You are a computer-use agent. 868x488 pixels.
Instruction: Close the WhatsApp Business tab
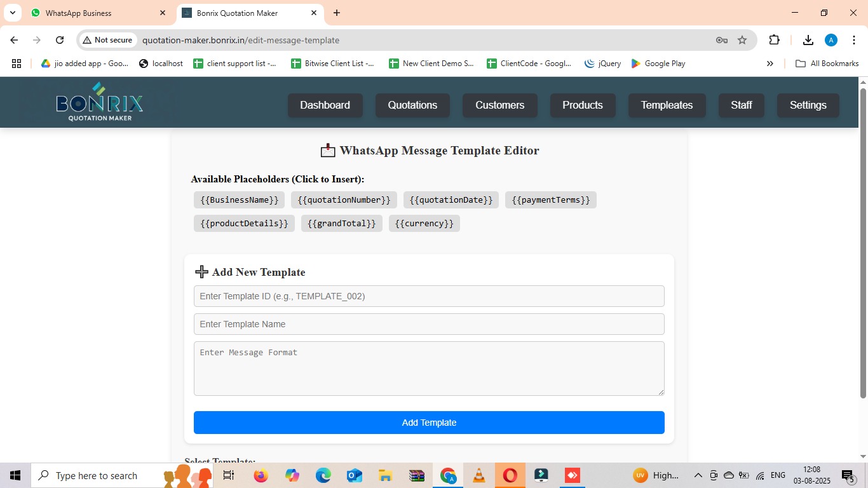coord(163,13)
